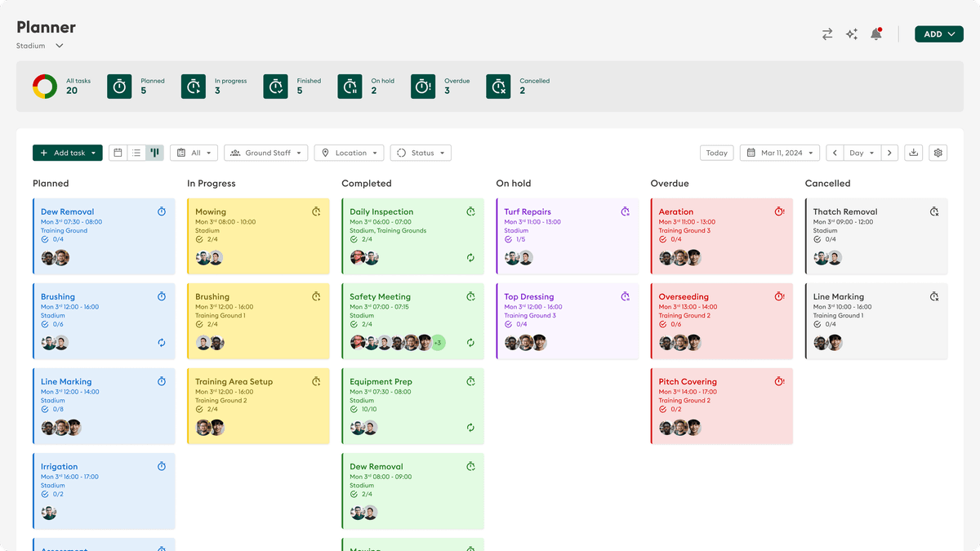Open notifications via the bell icon
Image resolution: width=980 pixels, height=551 pixels.
pos(876,33)
